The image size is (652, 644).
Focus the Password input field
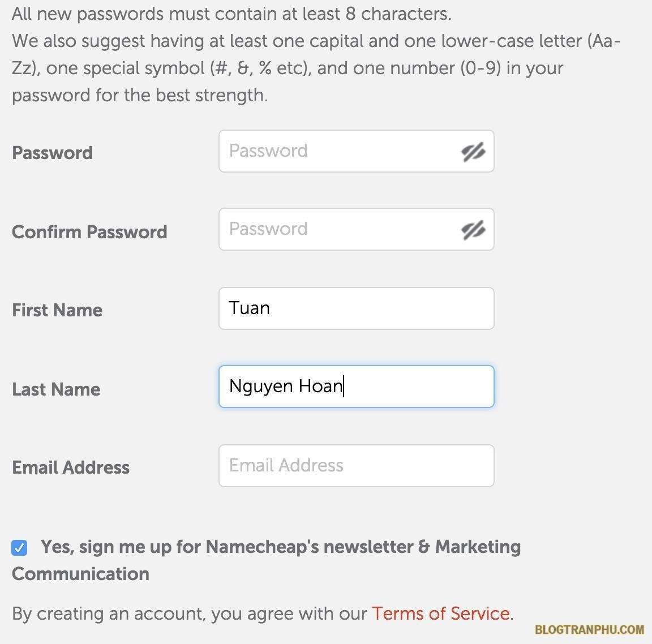[x=340, y=151]
